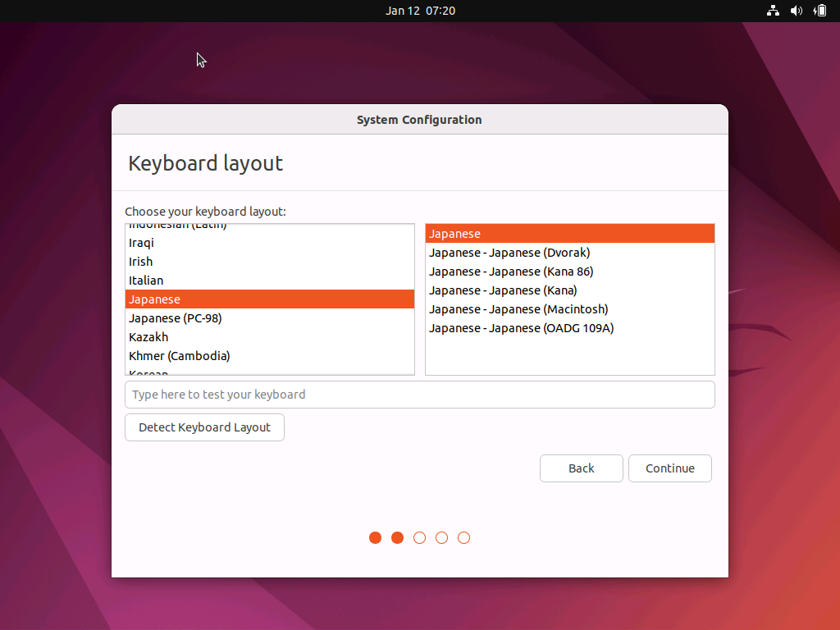Open the network status icon

(772, 11)
